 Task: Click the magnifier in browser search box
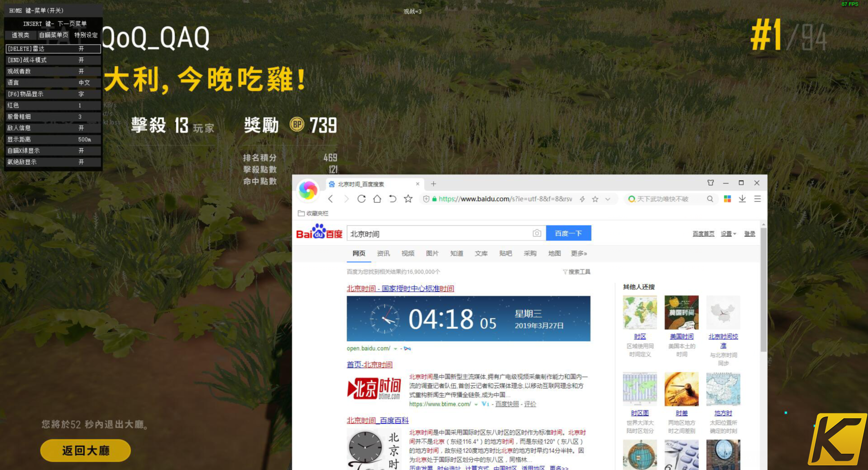click(710, 199)
